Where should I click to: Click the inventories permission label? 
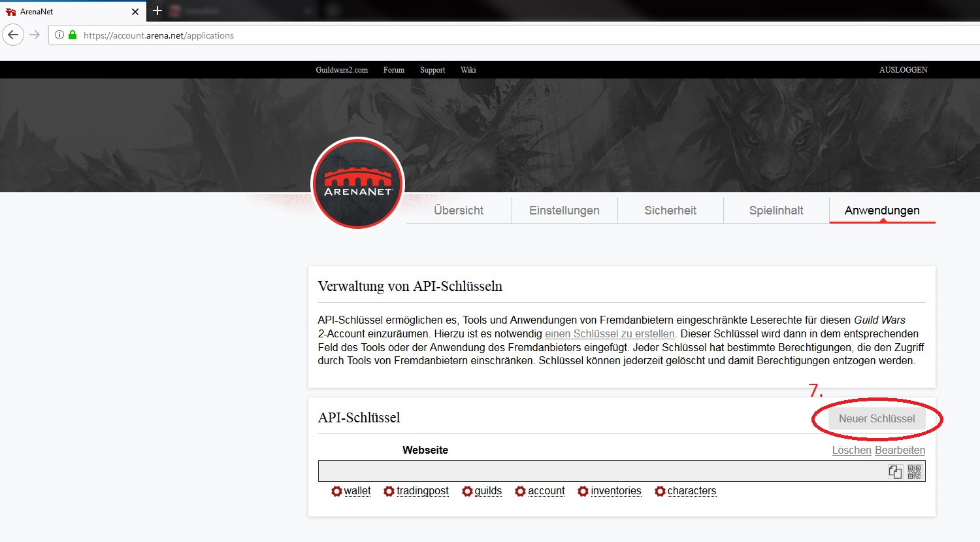[616, 491]
